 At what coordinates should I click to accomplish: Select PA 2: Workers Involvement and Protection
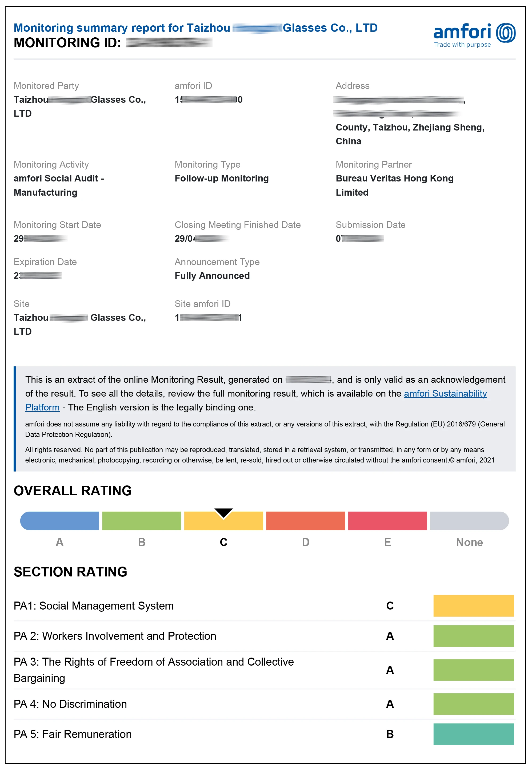tap(115, 636)
